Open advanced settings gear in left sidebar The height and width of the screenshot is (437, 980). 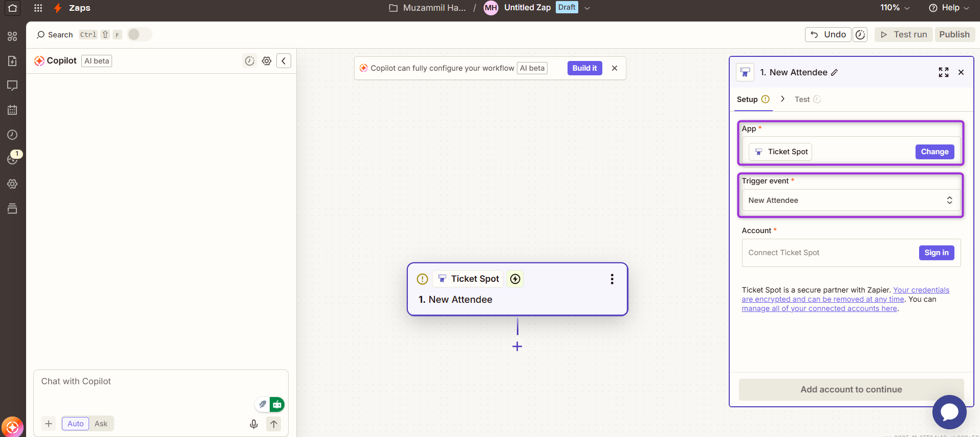12,184
